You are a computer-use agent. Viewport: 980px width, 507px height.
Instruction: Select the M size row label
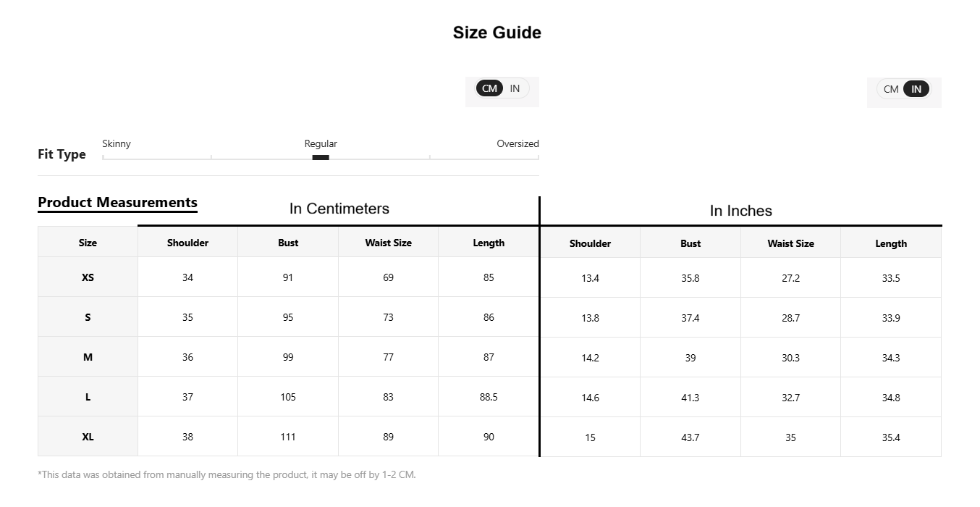click(88, 357)
